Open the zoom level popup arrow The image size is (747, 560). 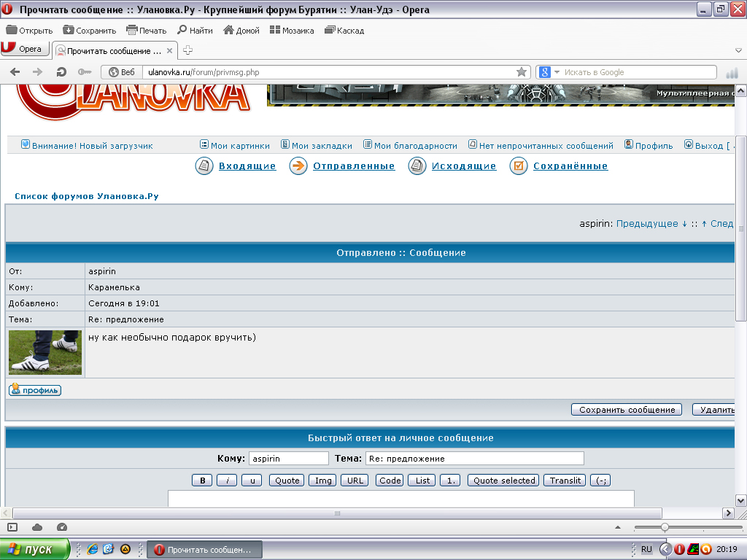click(x=619, y=527)
